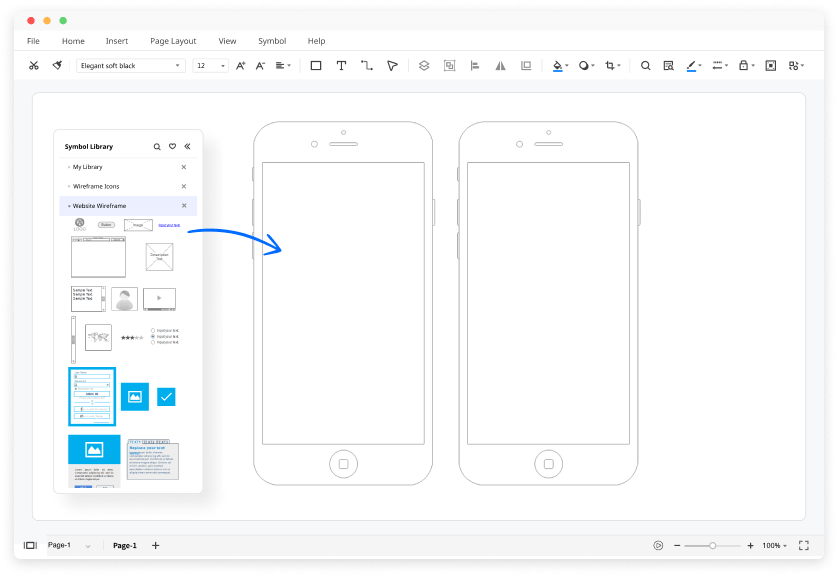Search the Symbol Library
Image resolution: width=838 pixels, height=576 pixels.
(157, 146)
